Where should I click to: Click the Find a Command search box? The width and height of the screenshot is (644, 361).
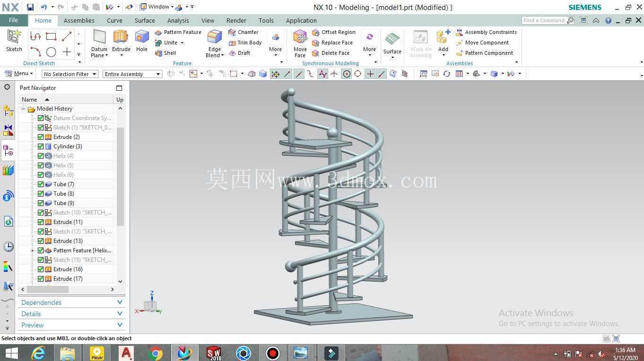click(x=544, y=20)
